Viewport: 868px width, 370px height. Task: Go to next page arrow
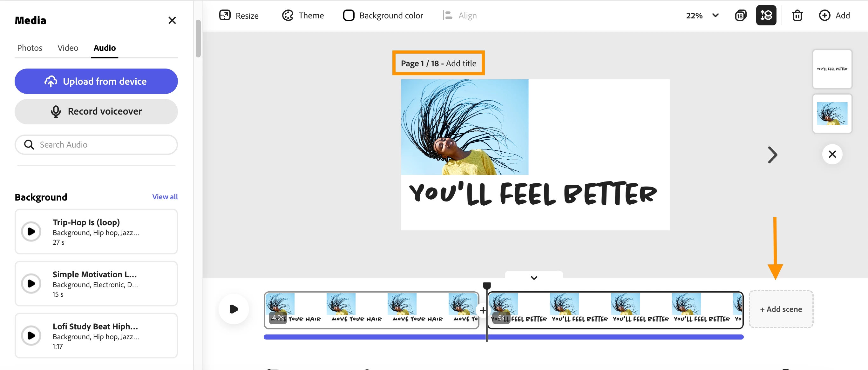coord(772,155)
